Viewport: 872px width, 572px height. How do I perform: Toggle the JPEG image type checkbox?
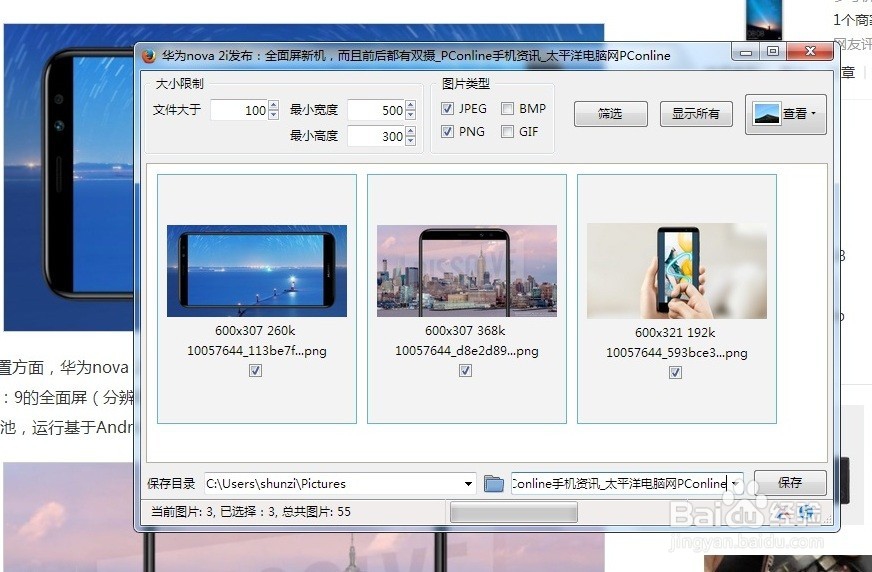tap(447, 108)
